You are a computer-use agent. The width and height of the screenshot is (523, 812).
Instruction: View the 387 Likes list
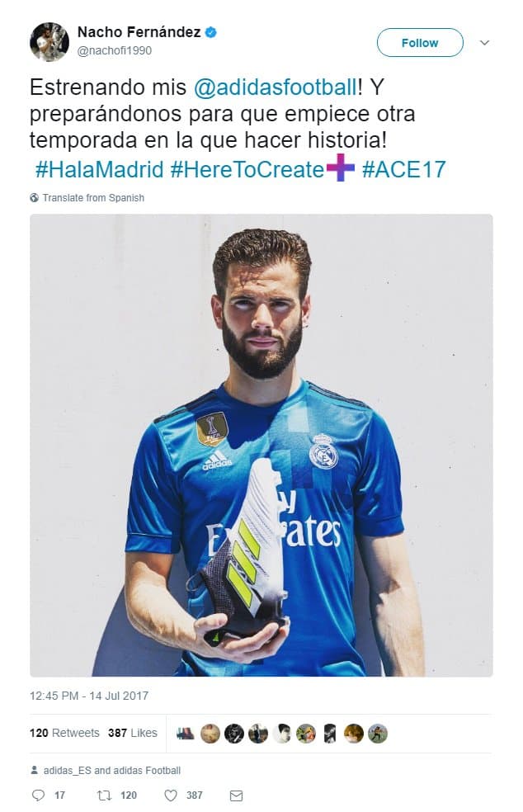133,733
